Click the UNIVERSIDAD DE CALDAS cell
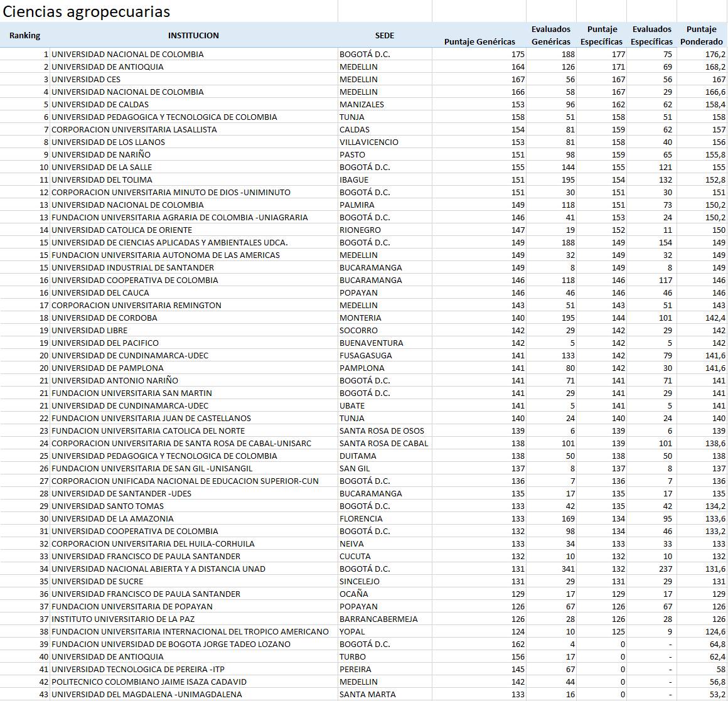This screenshot has width=728, height=701. coord(100,105)
